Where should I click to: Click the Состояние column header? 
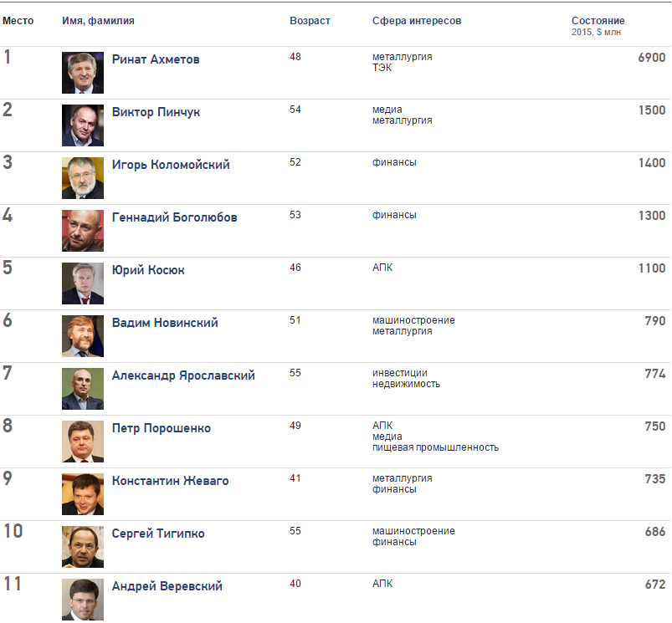pos(598,21)
